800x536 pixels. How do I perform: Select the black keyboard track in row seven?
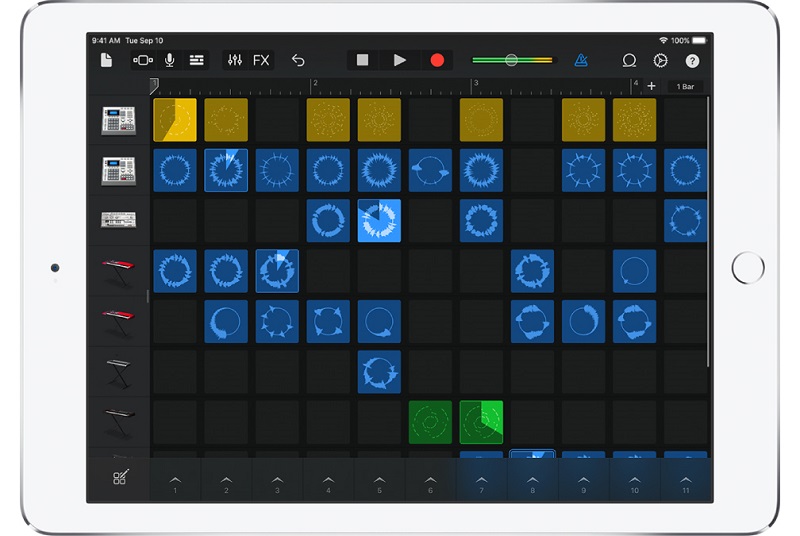[119, 421]
